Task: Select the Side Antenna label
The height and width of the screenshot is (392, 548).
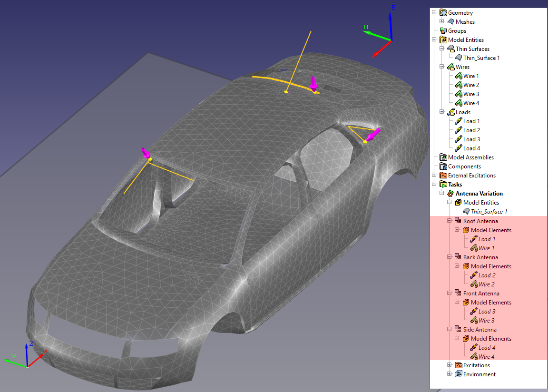Action: (x=479, y=330)
